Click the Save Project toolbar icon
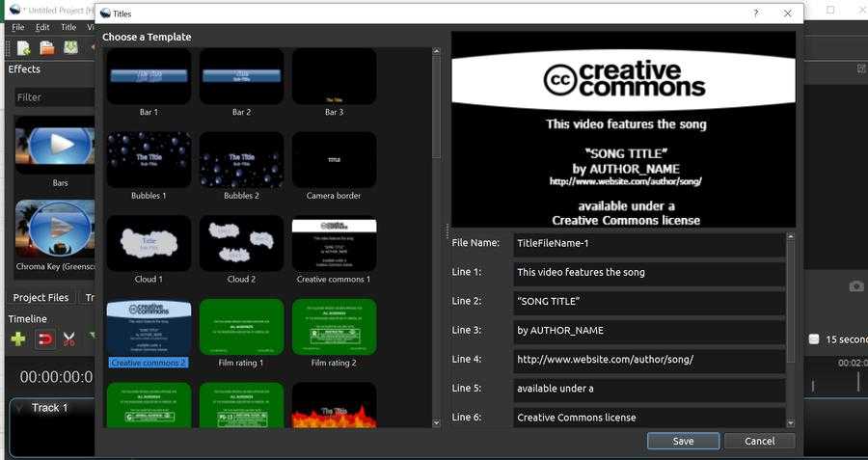This screenshot has height=460, width=868. click(70, 47)
